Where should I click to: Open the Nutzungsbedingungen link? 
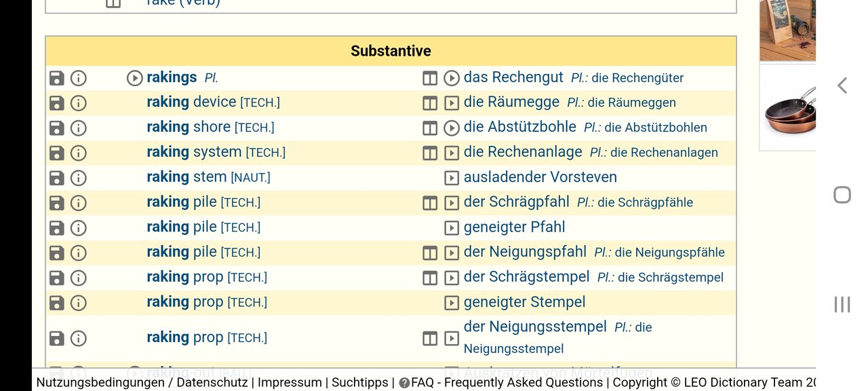tap(100, 382)
